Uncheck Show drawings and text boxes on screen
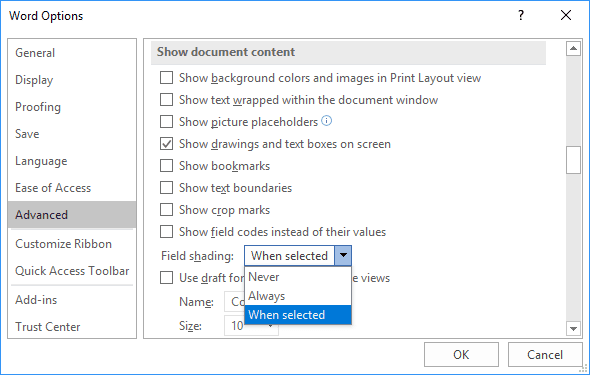Image resolution: width=590 pixels, height=375 pixels. coord(166,144)
